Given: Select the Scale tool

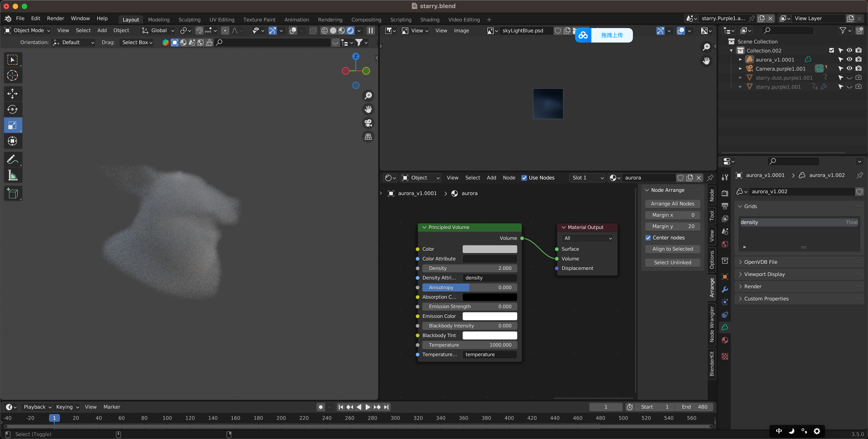Looking at the screenshot, I should (x=12, y=125).
